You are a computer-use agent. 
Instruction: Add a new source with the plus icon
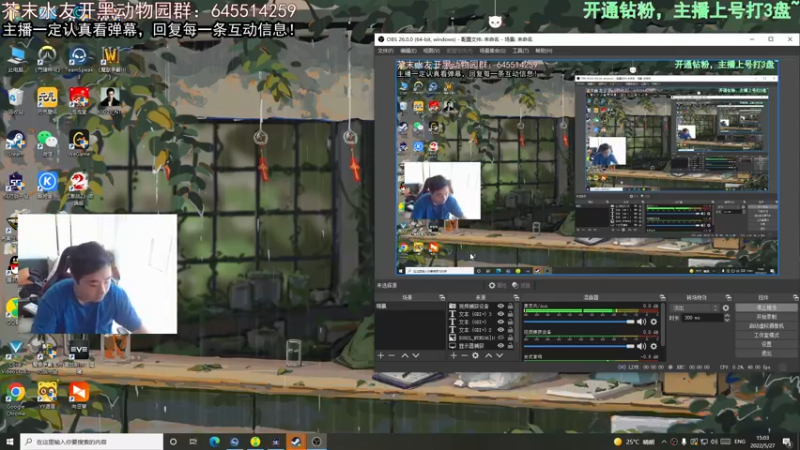454,356
